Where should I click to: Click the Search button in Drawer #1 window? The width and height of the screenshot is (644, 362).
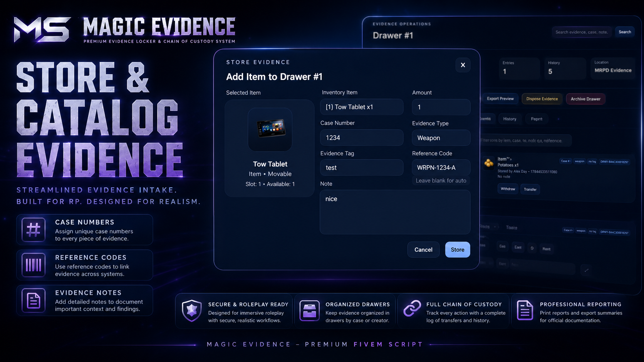coord(625,32)
